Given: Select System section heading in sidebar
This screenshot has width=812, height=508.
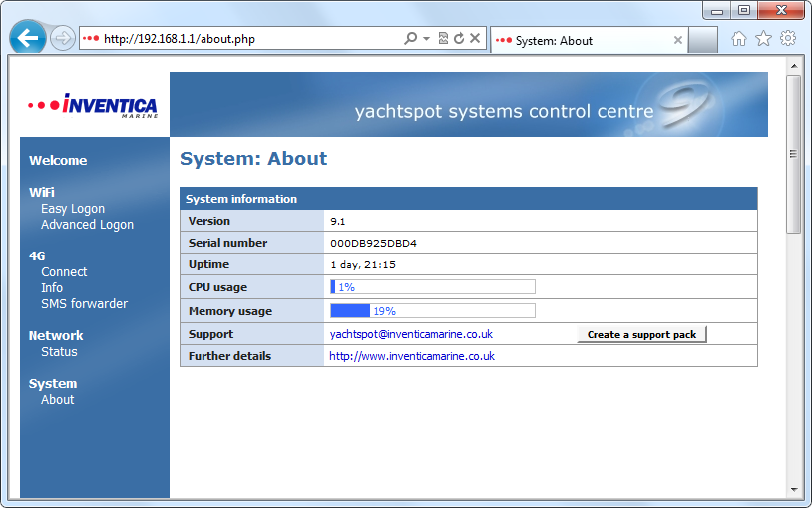Looking at the screenshot, I should (x=53, y=384).
